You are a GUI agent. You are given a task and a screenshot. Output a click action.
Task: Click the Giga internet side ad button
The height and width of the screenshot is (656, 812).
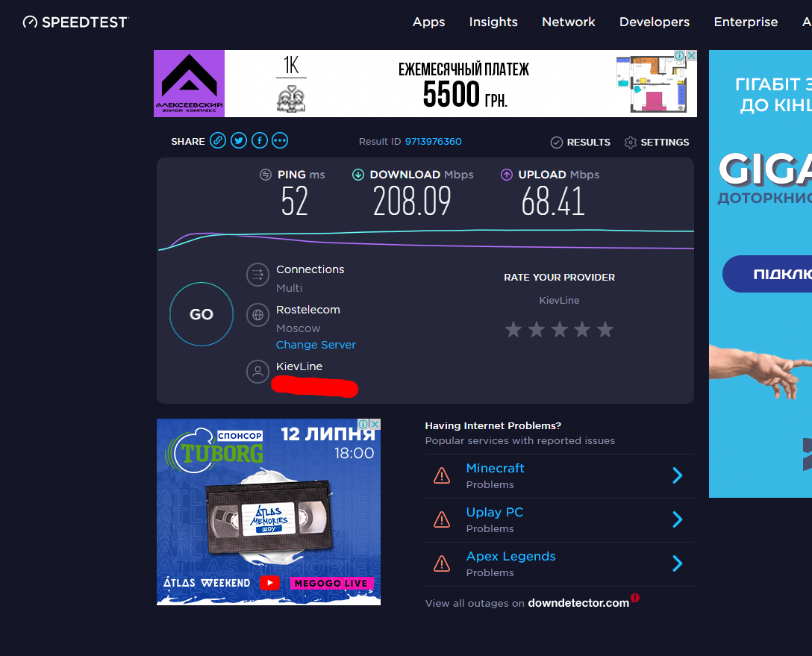tap(767, 274)
